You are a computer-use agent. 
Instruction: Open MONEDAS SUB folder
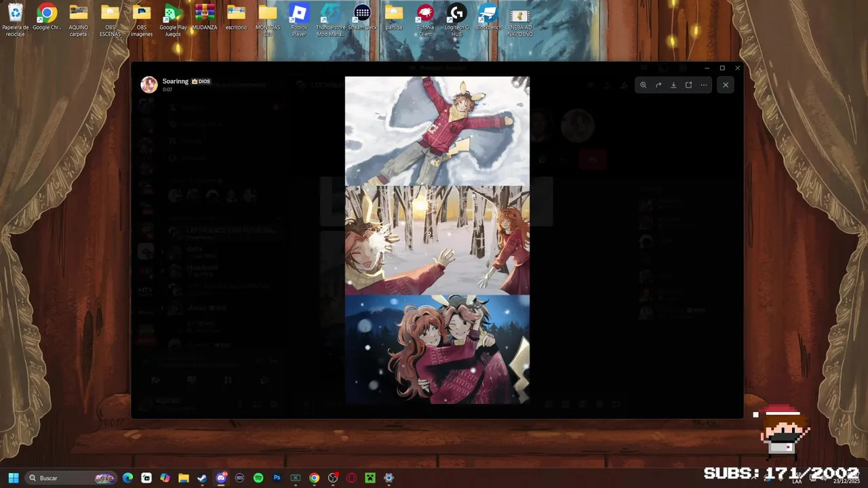point(268,20)
